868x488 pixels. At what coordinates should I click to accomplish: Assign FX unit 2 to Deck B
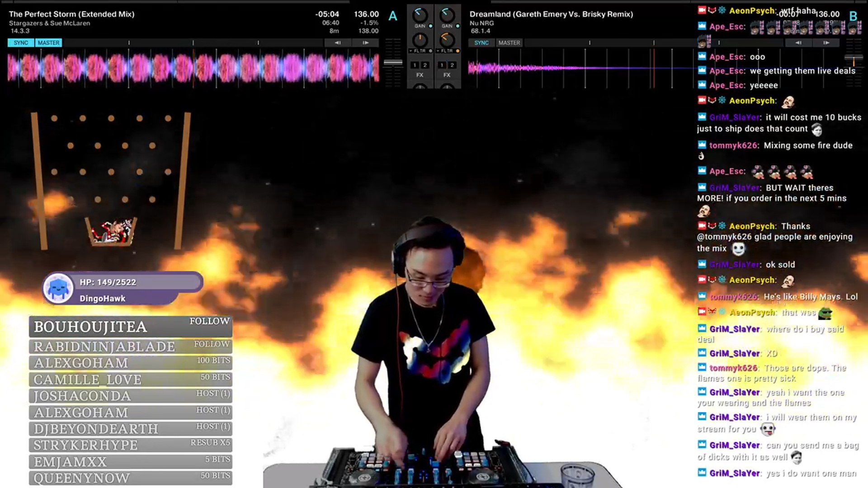point(452,65)
